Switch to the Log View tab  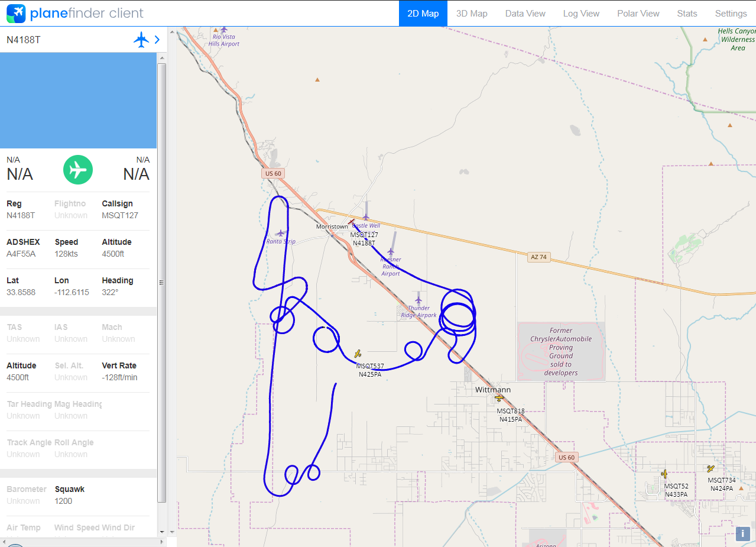[581, 13]
